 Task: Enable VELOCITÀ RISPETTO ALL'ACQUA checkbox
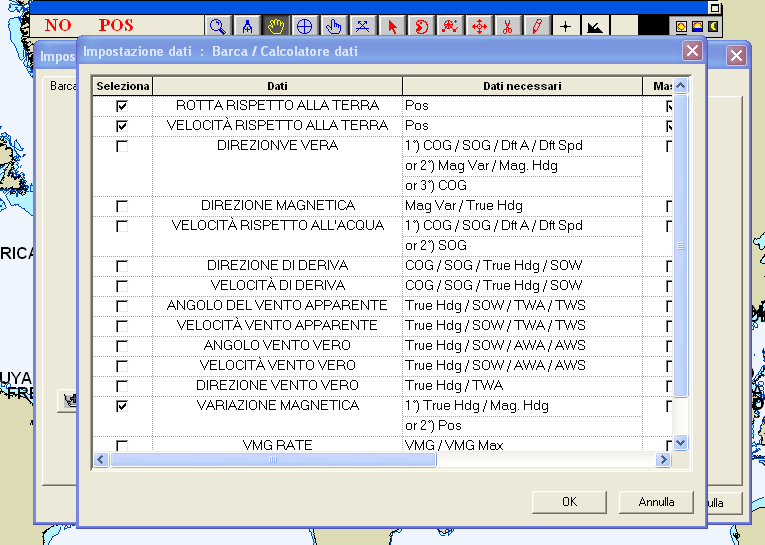pos(122,226)
